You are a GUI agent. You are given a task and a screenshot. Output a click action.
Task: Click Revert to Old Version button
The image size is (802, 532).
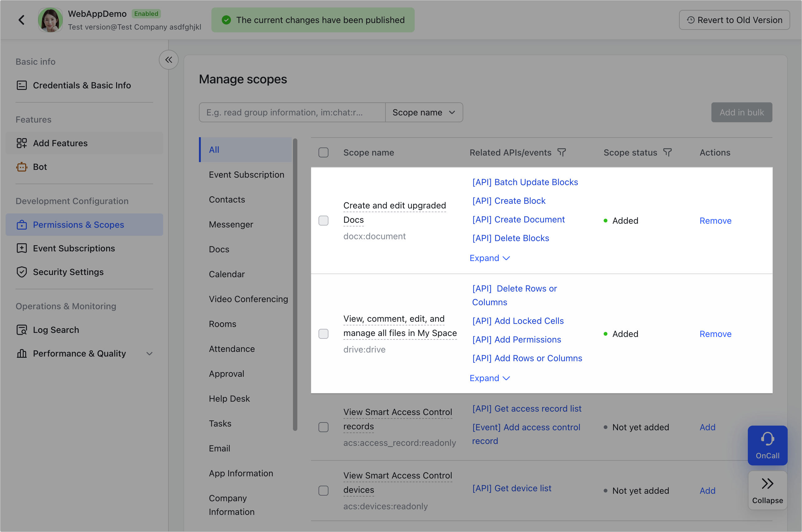pyautogui.click(x=734, y=20)
